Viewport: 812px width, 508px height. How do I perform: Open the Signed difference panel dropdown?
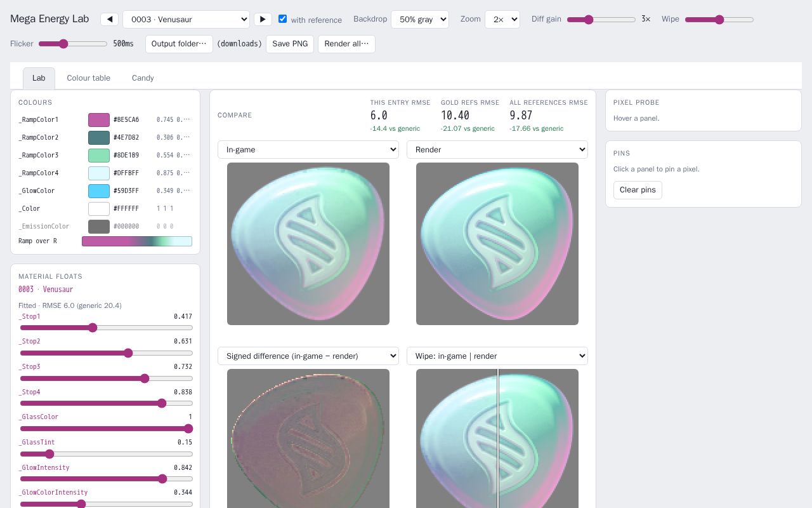tap(308, 356)
